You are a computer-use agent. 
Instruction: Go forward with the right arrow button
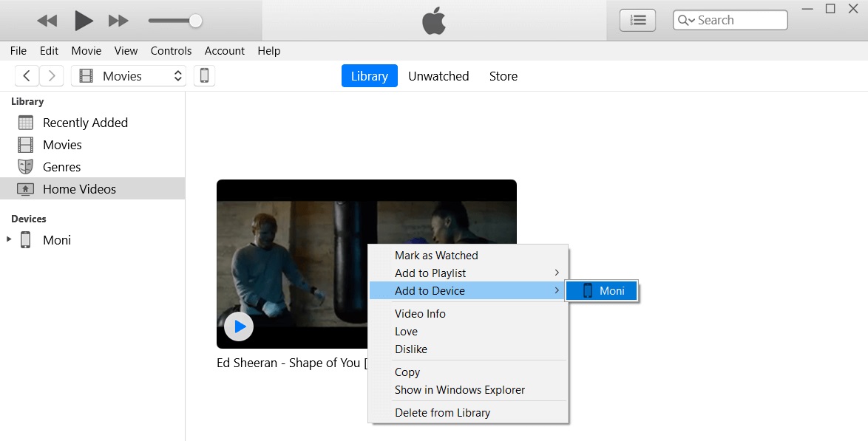(x=51, y=76)
